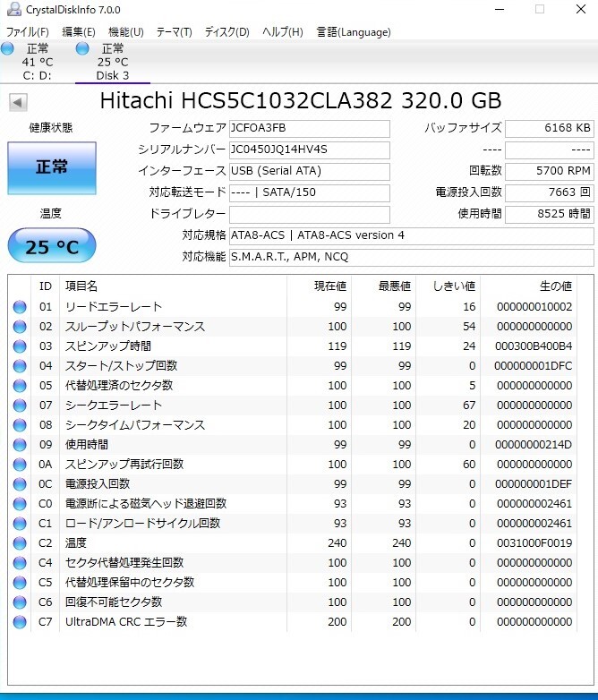Open the テーマ(T) menu
The height and width of the screenshot is (700, 598).
[175, 32]
